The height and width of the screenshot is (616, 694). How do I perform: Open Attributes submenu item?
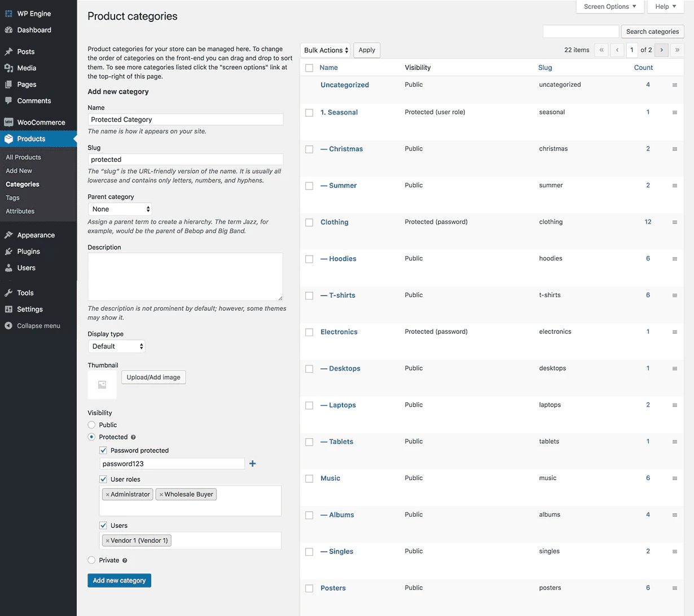(20, 212)
